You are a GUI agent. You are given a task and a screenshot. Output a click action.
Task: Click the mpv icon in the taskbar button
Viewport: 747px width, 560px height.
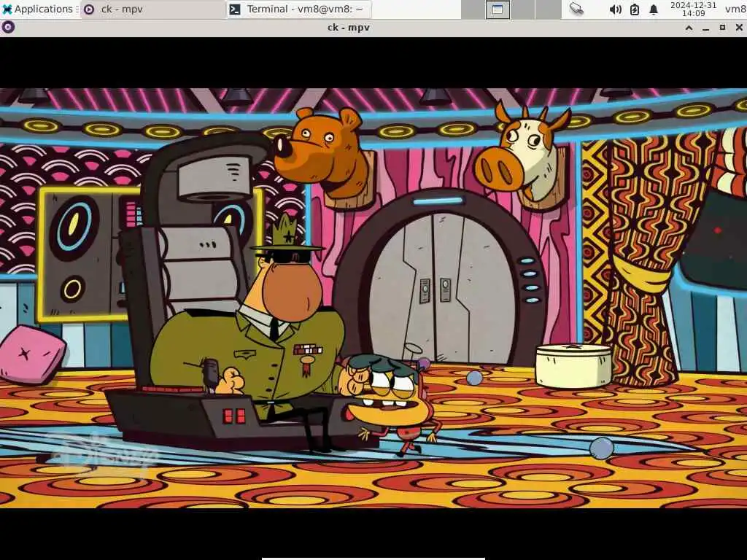click(89, 9)
